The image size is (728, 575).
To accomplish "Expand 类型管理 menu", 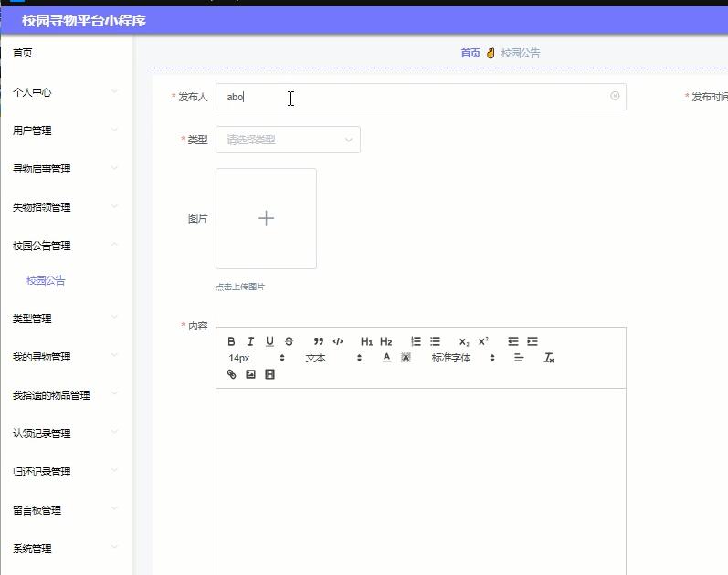I will click(65, 319).
